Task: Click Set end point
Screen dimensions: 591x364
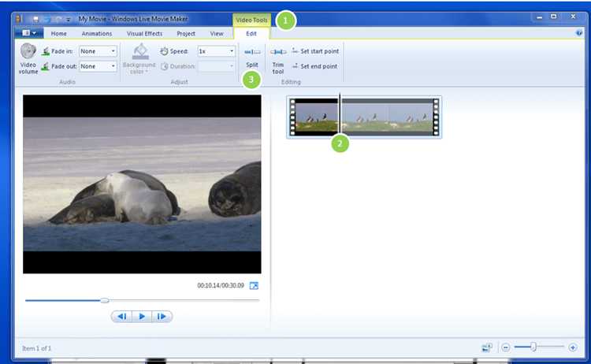Action: tap(314, 66)
